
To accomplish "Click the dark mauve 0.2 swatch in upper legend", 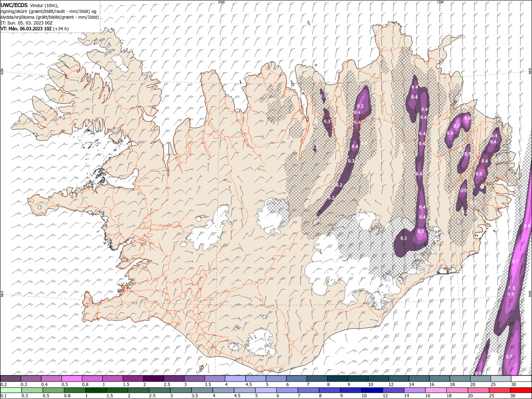I will click(x=10, y=379).
